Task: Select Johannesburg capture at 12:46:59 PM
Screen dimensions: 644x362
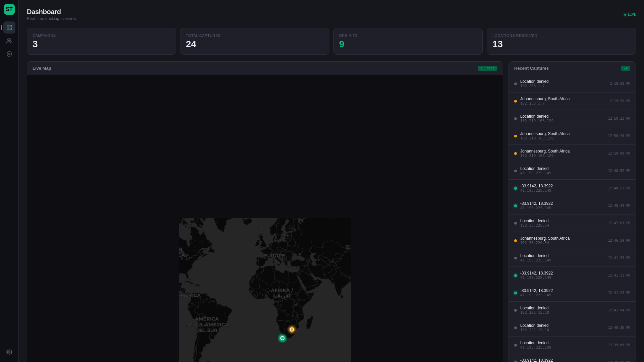Action: point(572,241)
